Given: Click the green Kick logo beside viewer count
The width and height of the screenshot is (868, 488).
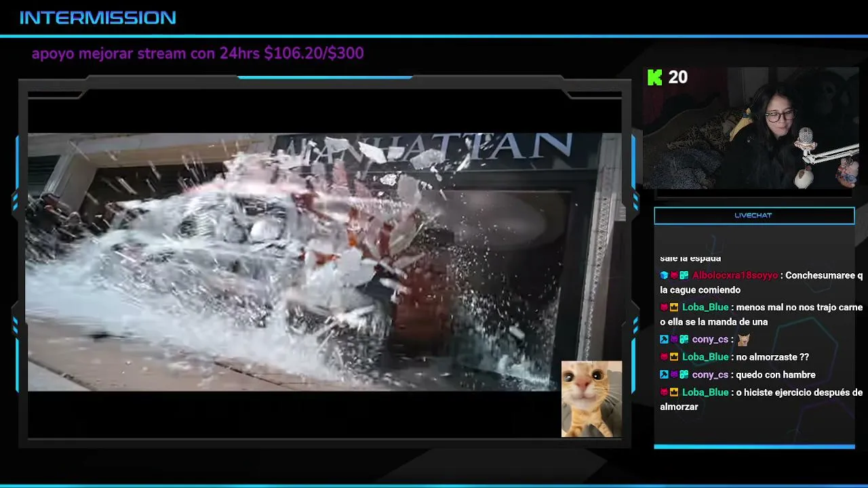Looking at the screenshot, I should pos(654,78).
